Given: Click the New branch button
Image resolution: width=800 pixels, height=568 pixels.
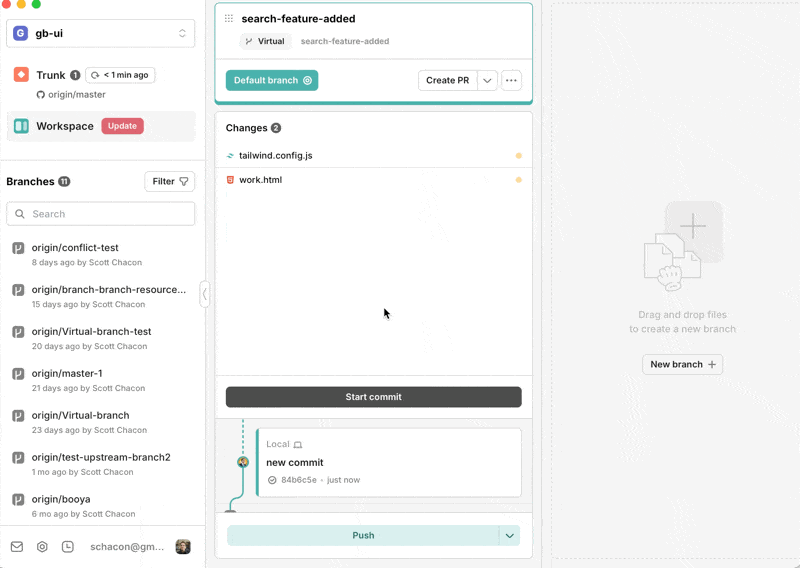Looking at the screenshot, I should (x=682, y=365).
